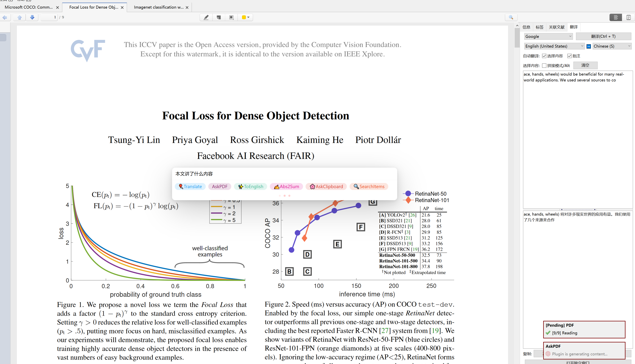The width and height of the screenshot is (635, 364).
Task: Click the green checkmark Reading status icon
Action: (548, 333)
